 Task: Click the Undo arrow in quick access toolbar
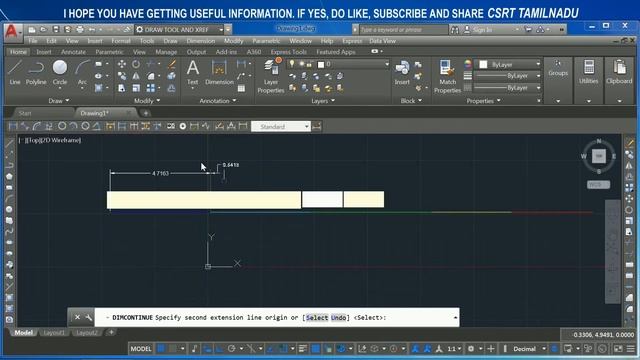[x=92, y=29]
